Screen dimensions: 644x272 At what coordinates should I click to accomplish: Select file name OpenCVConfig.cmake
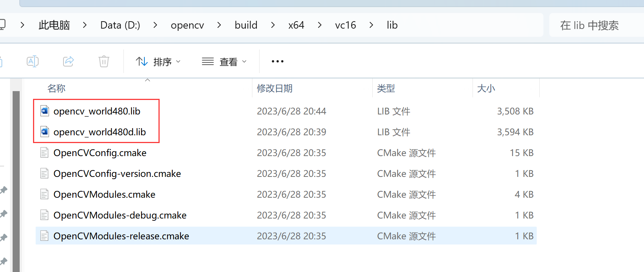[100, 153]
